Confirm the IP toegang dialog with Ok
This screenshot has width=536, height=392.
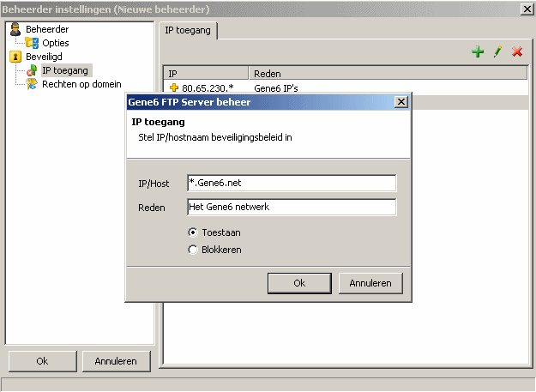(x=299, y=283)
